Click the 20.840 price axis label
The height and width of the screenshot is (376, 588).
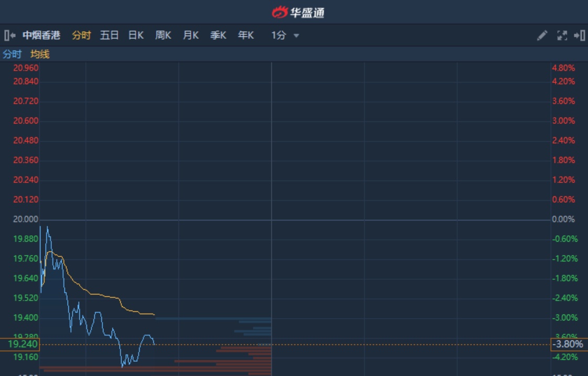tap(26, 81)
